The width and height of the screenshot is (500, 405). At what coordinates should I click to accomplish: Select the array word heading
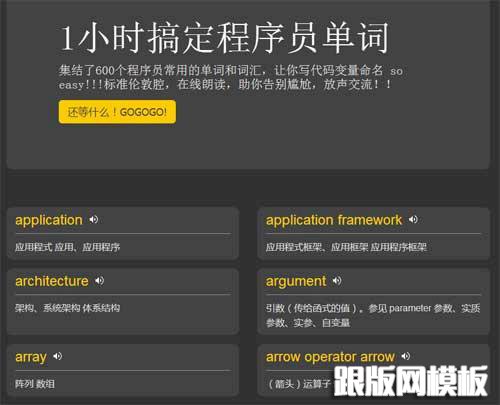tap(31, 357)
